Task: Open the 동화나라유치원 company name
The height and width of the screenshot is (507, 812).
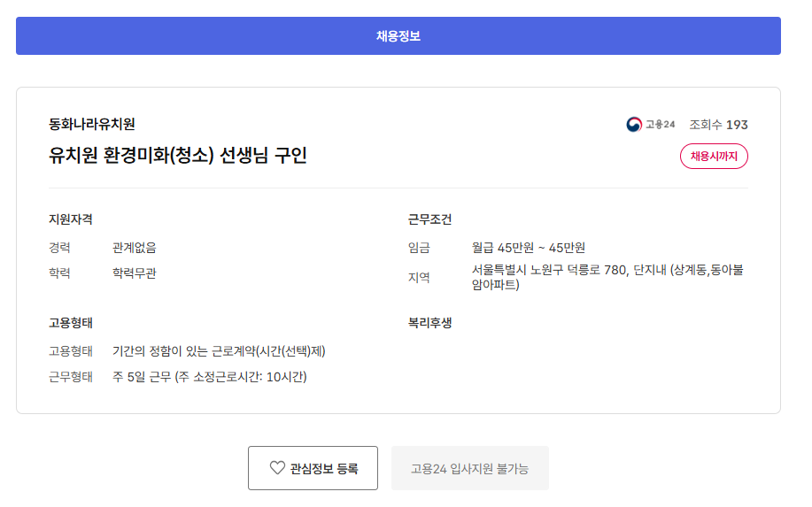Action: (92, 124)
